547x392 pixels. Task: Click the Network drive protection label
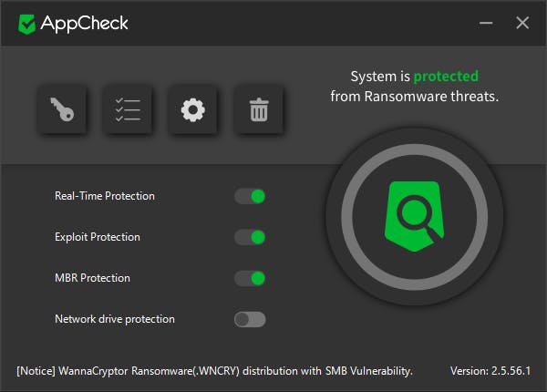[x=115, y=319]
